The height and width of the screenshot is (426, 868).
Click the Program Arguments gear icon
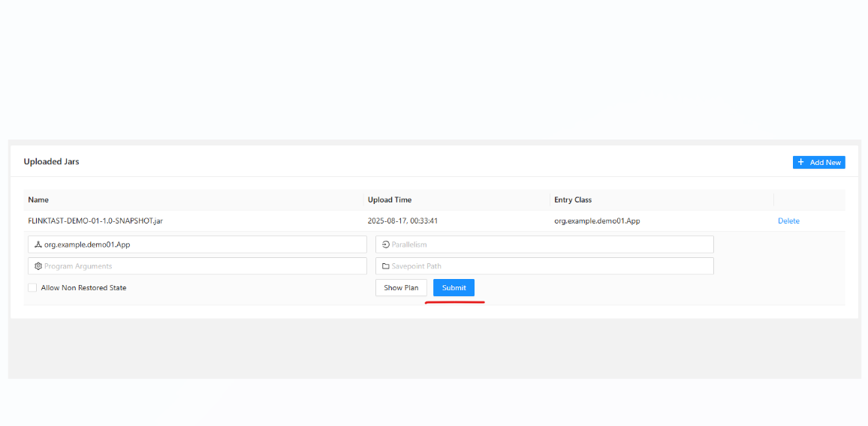tap(38, 266)
